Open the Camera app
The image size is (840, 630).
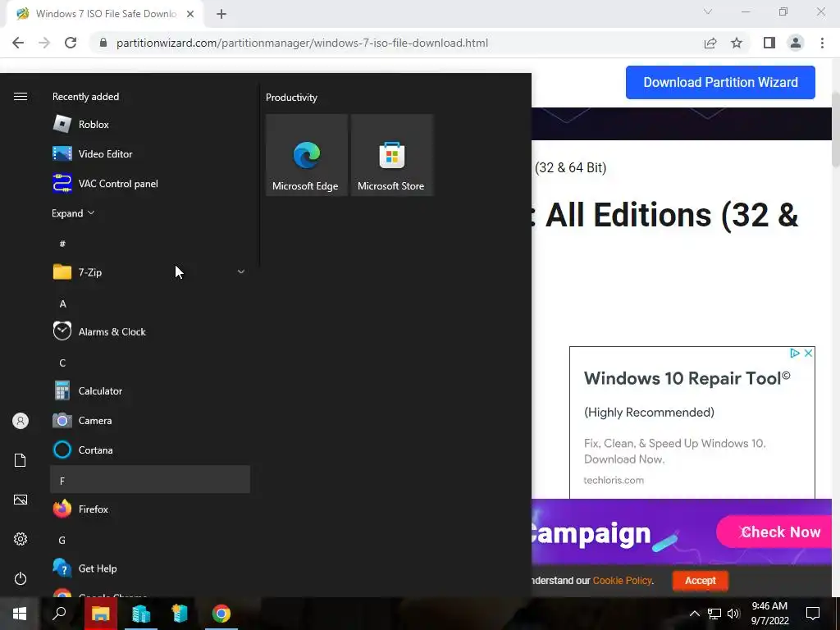150,421
